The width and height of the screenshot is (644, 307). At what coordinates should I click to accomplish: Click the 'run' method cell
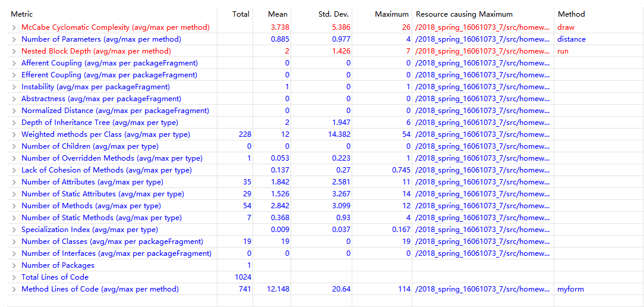point(563,51)
